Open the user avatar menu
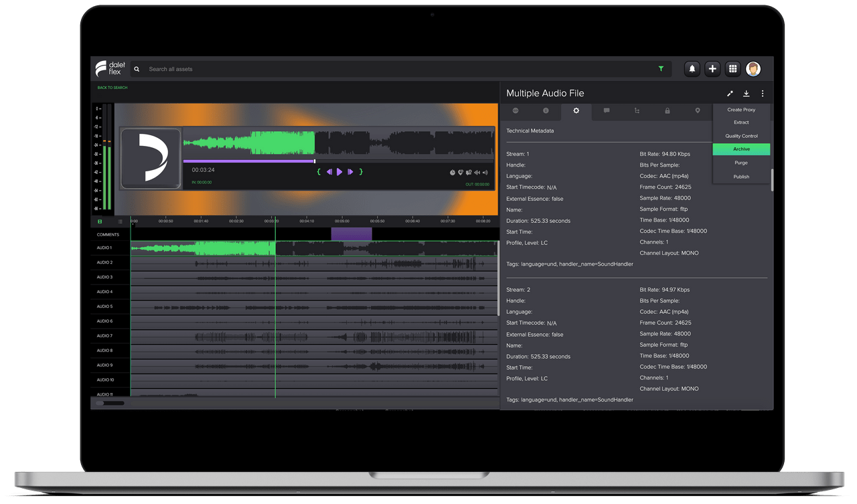This screenshot has height=504, width=857. (753, 69)
